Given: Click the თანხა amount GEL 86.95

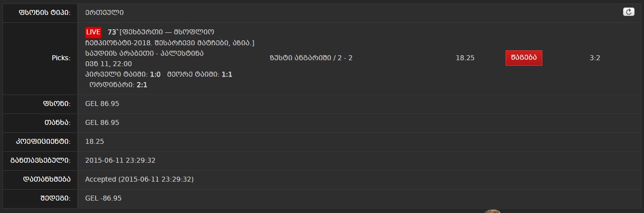Looking at the screenshot, I should [102, 122].
